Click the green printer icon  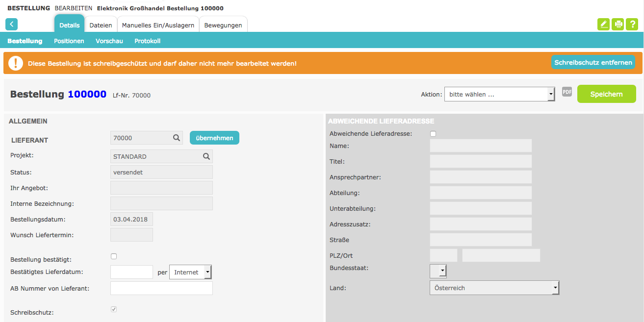pos(618,25)
